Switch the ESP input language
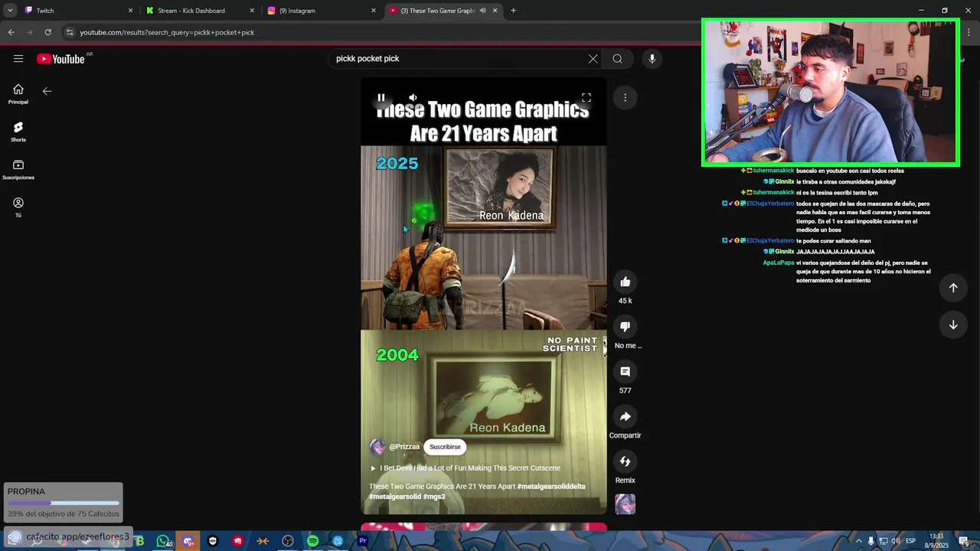 pos(911,541)
